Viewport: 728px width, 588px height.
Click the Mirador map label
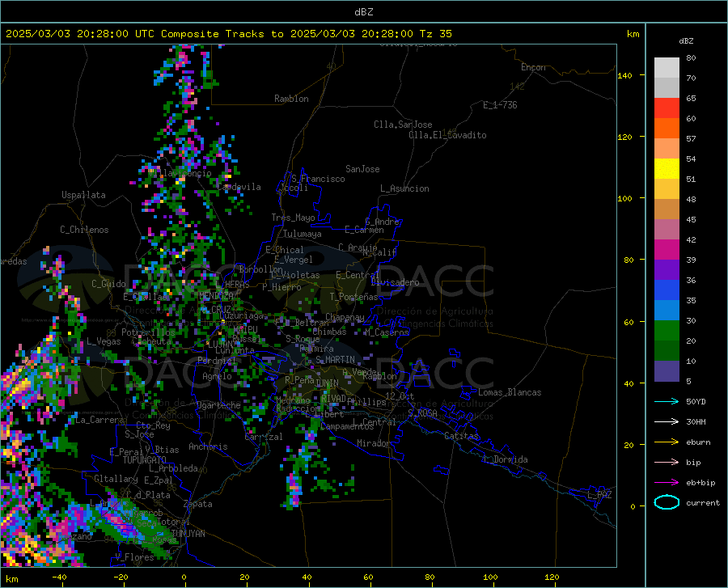(374, 443)
